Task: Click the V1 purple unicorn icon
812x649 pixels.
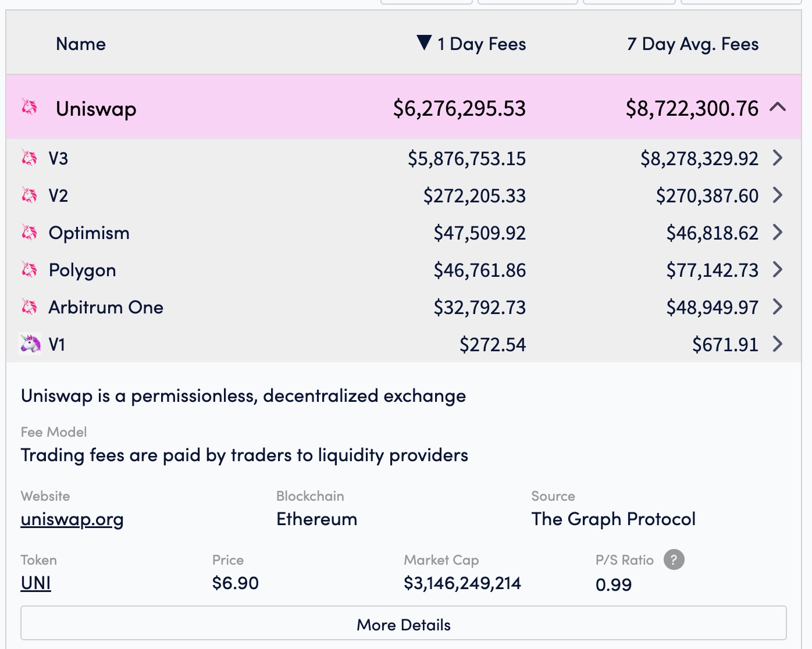Action: (30, 344)
